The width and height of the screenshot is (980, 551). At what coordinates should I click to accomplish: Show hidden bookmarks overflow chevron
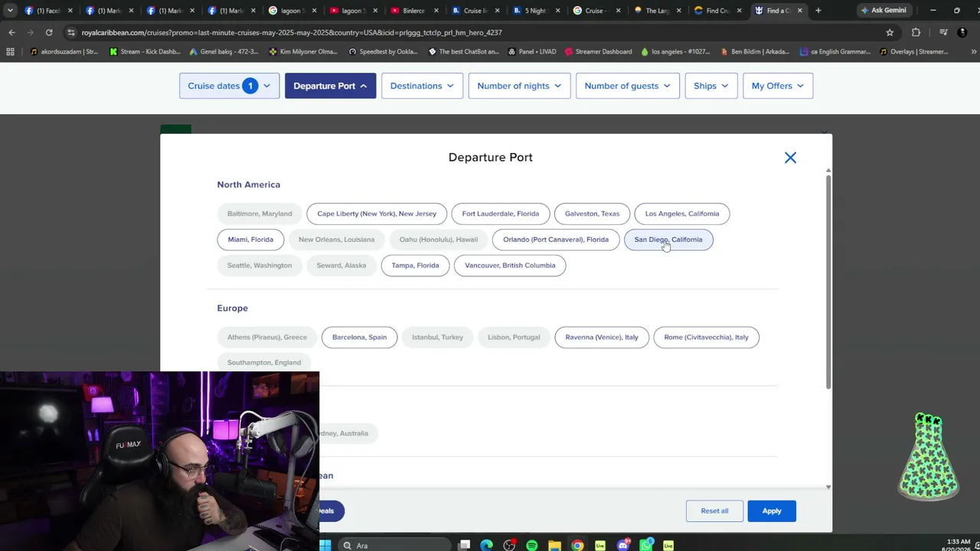point(973,52)
